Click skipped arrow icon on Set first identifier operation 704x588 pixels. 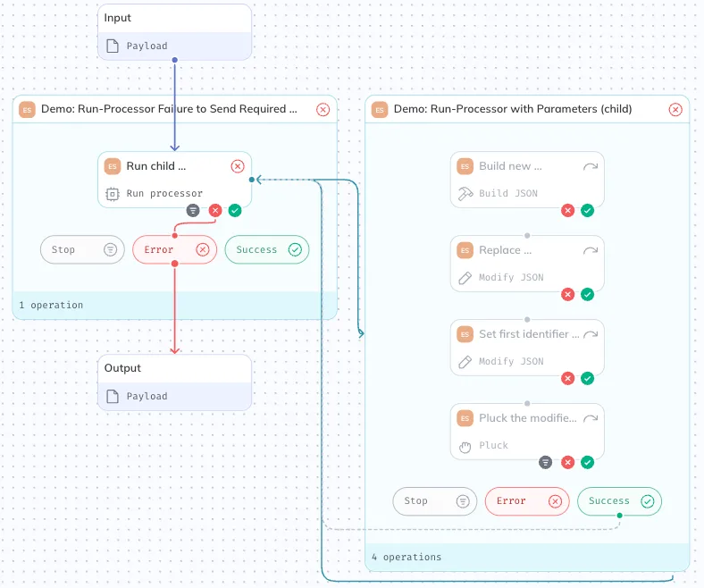[591, 334]
